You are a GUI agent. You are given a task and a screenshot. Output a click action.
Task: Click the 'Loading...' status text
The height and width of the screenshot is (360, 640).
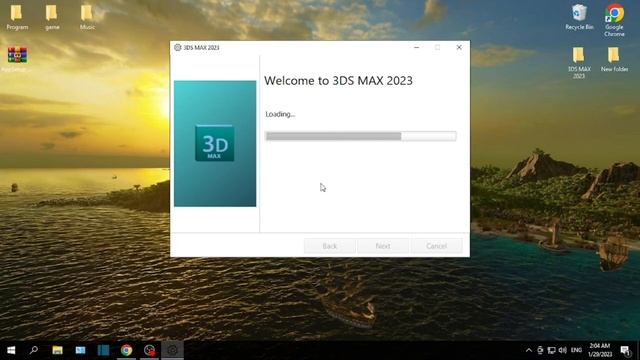click(280, 114)
